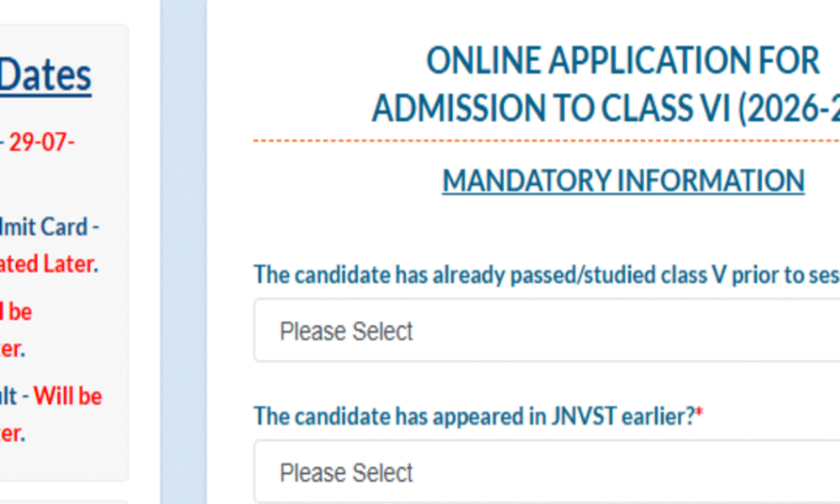Image resolution: width=840 pixels, height=504 pixels.
Task: Click the MANDATORY INFORMATION underlined heading
Action: (x=623, y=181)
